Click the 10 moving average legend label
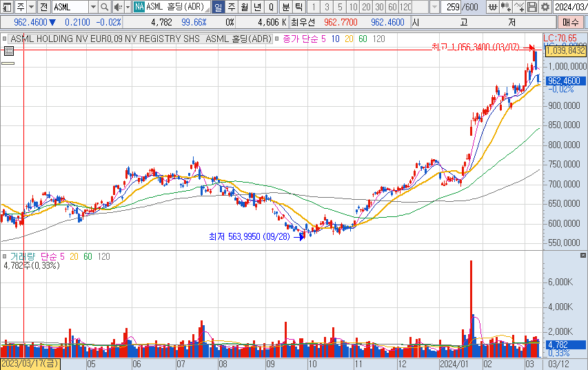 pyautogui.click(x=335, y=39)
